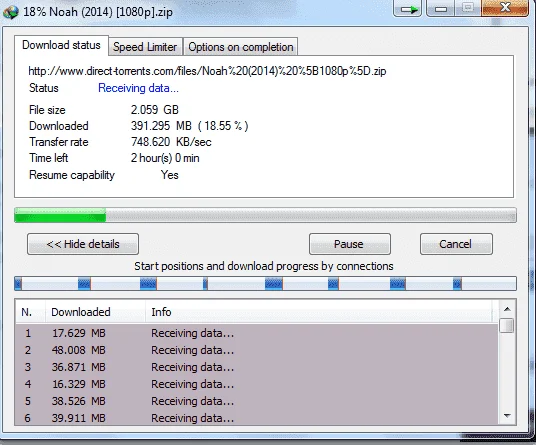Click the 'Resume capability' label
This screenshot has width=536, height=445.
click(72, 175)
